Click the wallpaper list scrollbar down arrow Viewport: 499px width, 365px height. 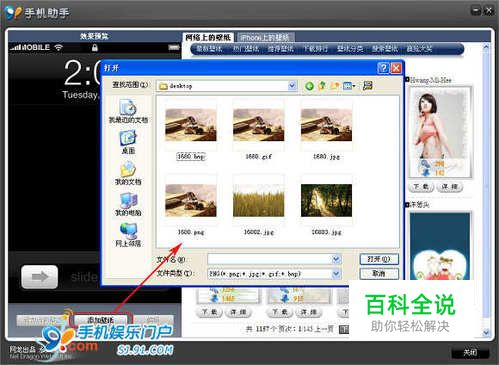[x=486, y=332]
